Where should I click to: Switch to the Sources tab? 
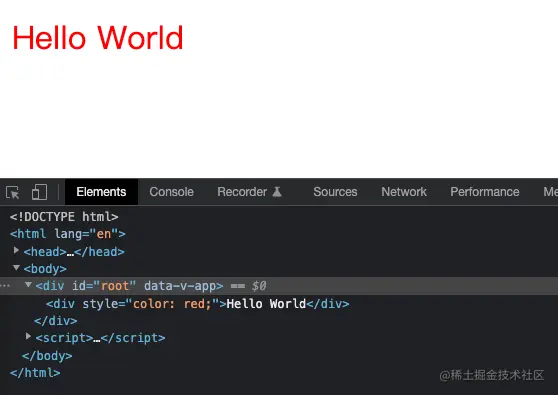[335, 192]
